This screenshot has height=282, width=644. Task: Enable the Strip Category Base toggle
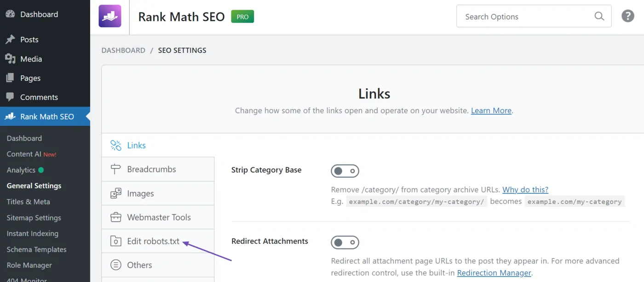(x=345, y=171)
